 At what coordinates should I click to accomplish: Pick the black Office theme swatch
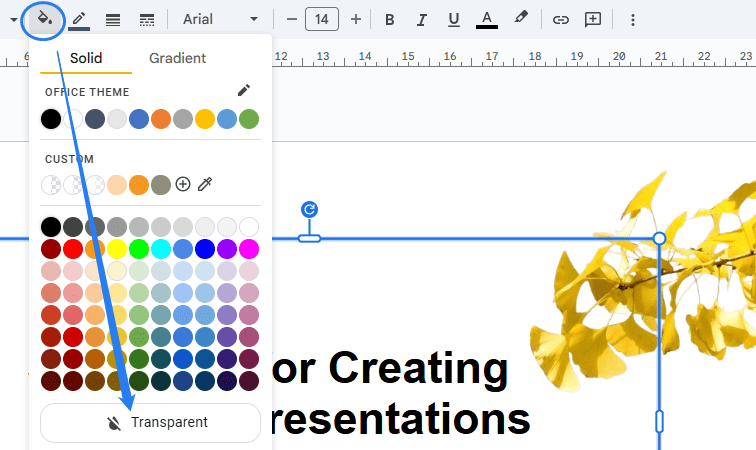(x=51, y=119)
